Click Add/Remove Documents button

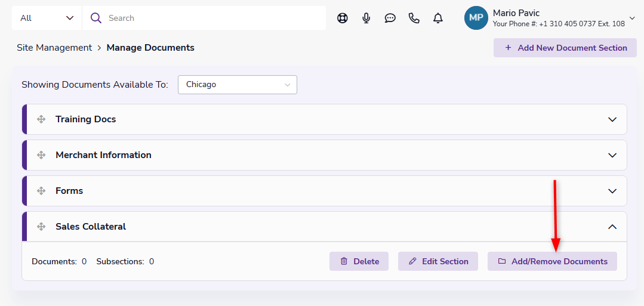553,261
